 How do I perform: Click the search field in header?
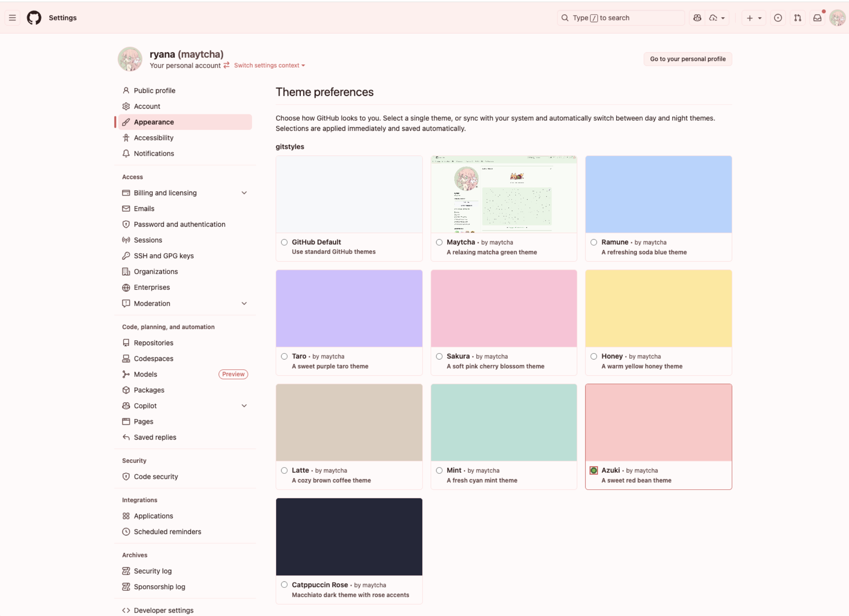click(x=621, y=18)
